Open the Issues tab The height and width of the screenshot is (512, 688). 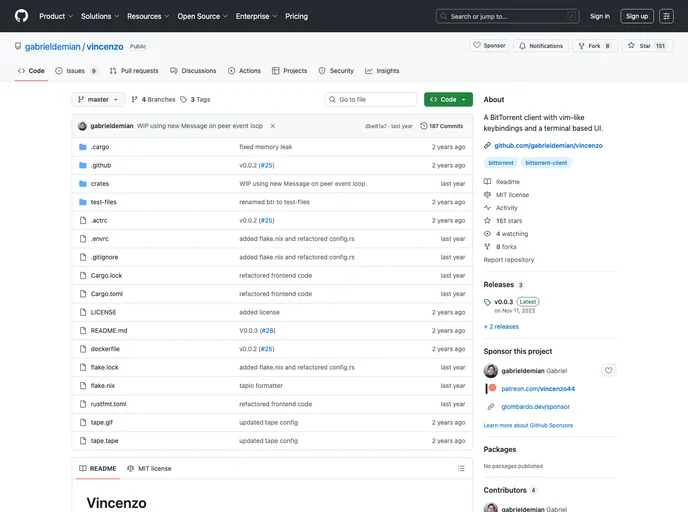pos(76,71)
